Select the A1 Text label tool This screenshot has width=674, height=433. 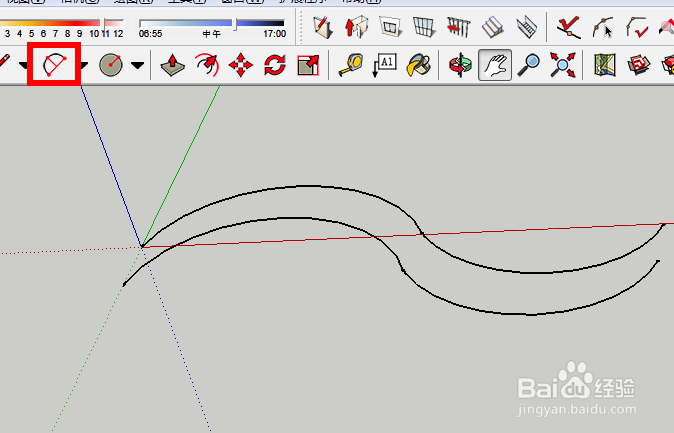pyautogui.click(x=384, y=65)
